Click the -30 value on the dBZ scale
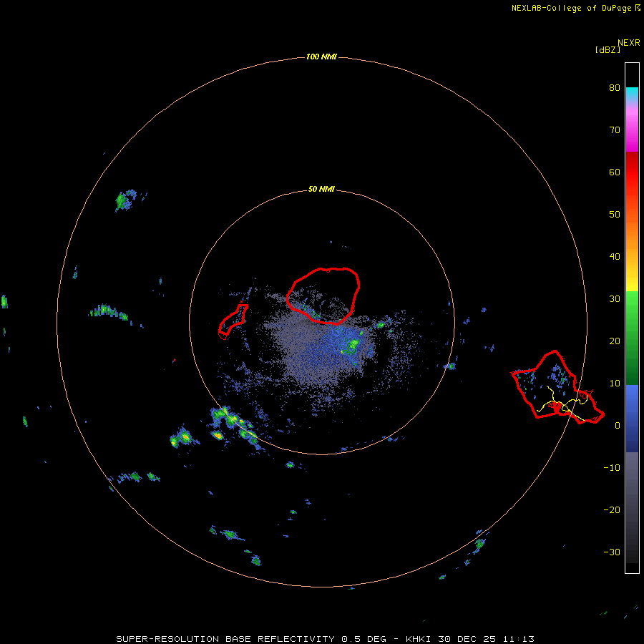 [612, 552]
